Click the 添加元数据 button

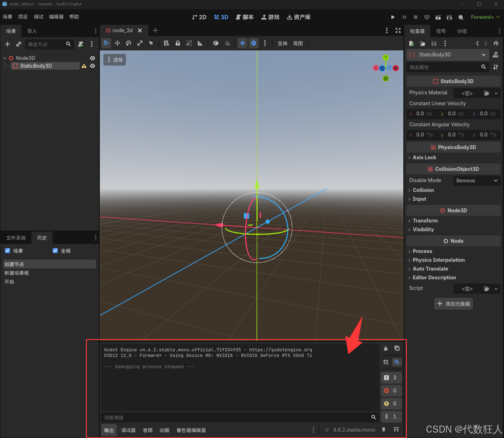pos(453,303)
